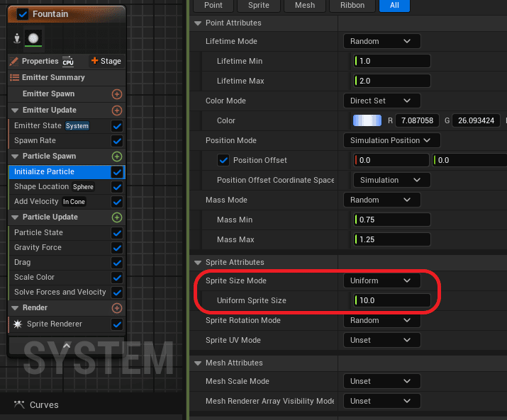Image resolution: width=507 pixels, height=420 pixels.
Task: Add module to Particle Update with plus icon
Action: tap(117, 217)
